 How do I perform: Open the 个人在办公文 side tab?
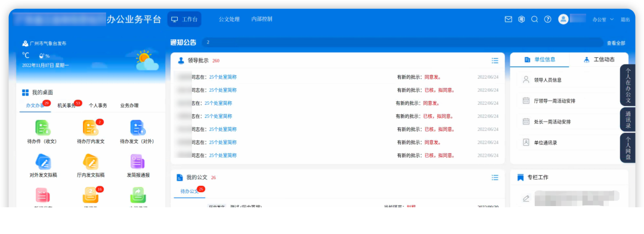click(x=628, y=85)
